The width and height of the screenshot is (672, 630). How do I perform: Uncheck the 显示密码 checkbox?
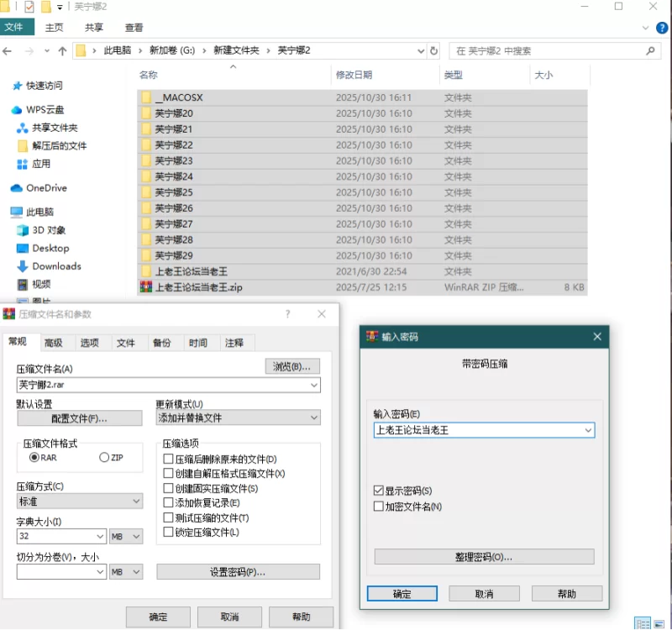tap(379, 491)
